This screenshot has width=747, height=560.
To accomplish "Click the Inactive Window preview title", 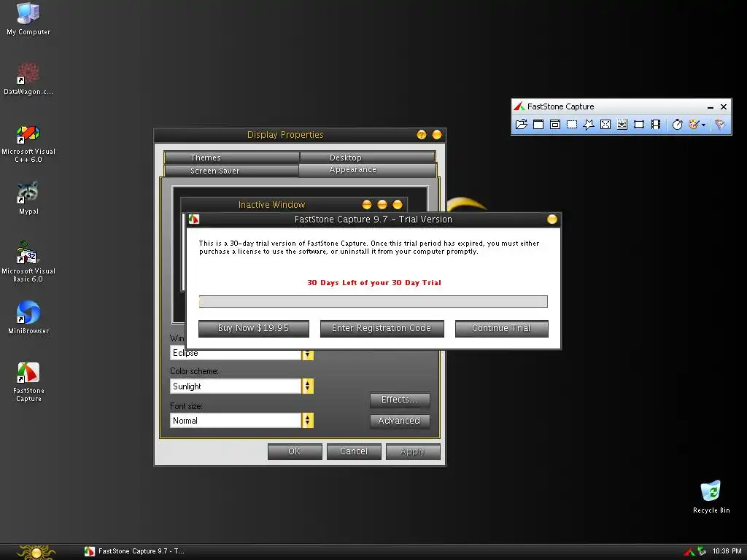I will click(271, 205).
